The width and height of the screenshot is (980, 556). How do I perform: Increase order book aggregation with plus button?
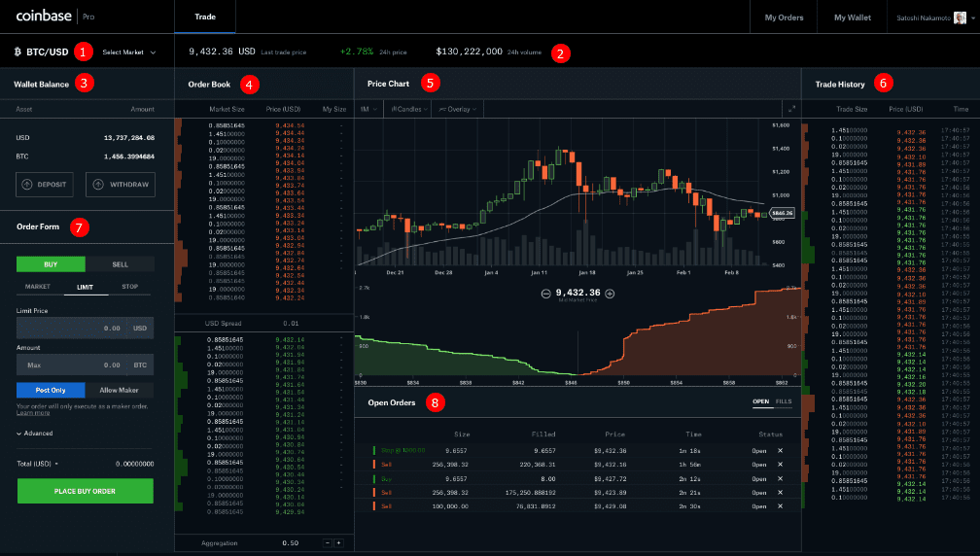coord(339,542)
